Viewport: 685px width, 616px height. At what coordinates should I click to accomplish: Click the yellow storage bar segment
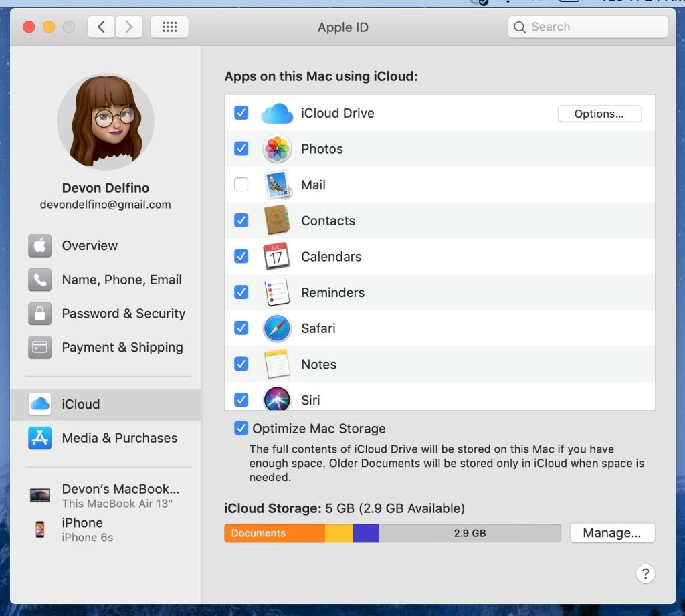(339, 533)
